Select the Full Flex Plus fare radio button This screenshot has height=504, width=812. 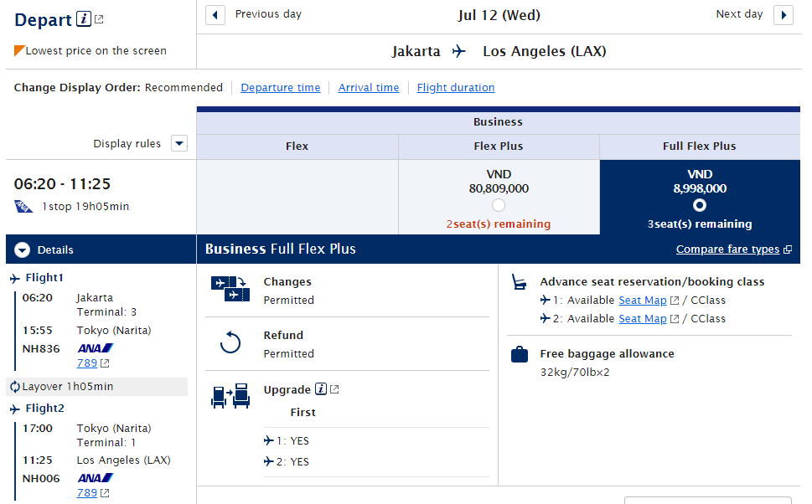pyautogui.click(x=700, y=205)
